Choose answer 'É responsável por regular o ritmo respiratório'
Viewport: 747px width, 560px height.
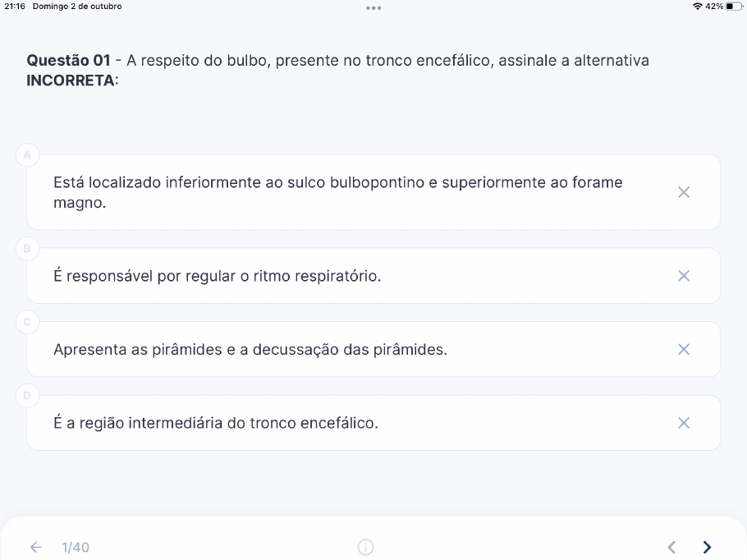373,275
